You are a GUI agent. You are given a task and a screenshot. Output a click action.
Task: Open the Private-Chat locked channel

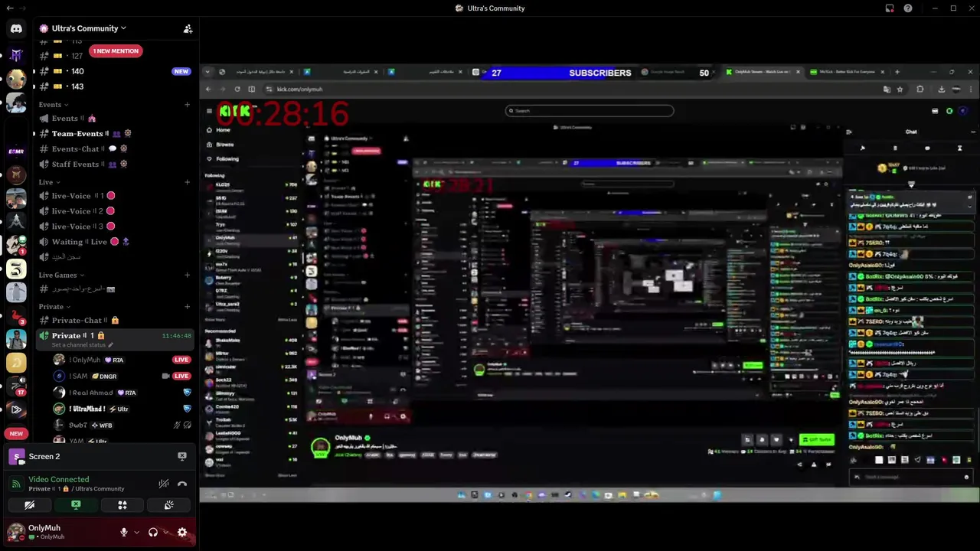coord(115,321)
